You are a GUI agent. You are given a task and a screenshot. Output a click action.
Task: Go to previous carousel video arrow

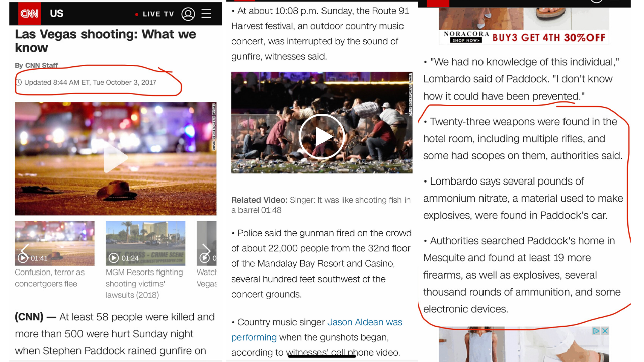pyautogui.click(x=24, y=250)
